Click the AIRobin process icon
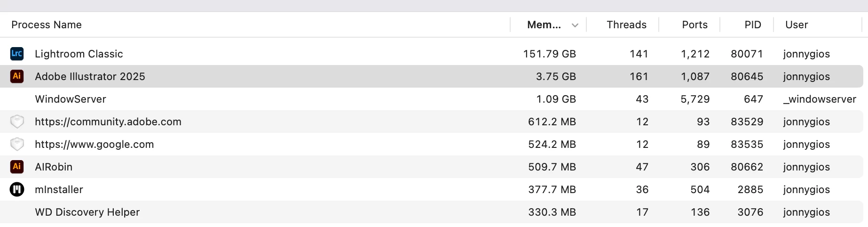This screenshot has width=868, height=227. (x=17, y=167)
